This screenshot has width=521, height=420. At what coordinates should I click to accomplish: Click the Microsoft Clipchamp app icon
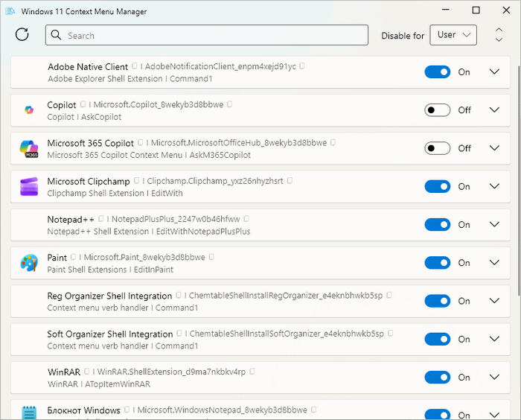coord(29,187)
